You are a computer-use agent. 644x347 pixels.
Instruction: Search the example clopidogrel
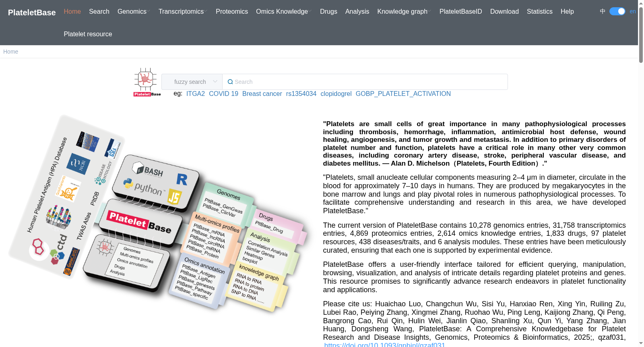(336, 94)
